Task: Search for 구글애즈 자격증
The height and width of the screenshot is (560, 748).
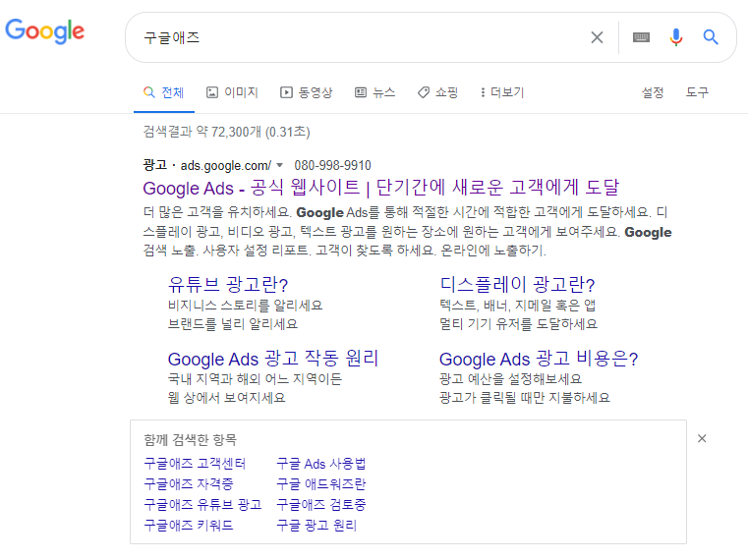Action: point(189,484)
